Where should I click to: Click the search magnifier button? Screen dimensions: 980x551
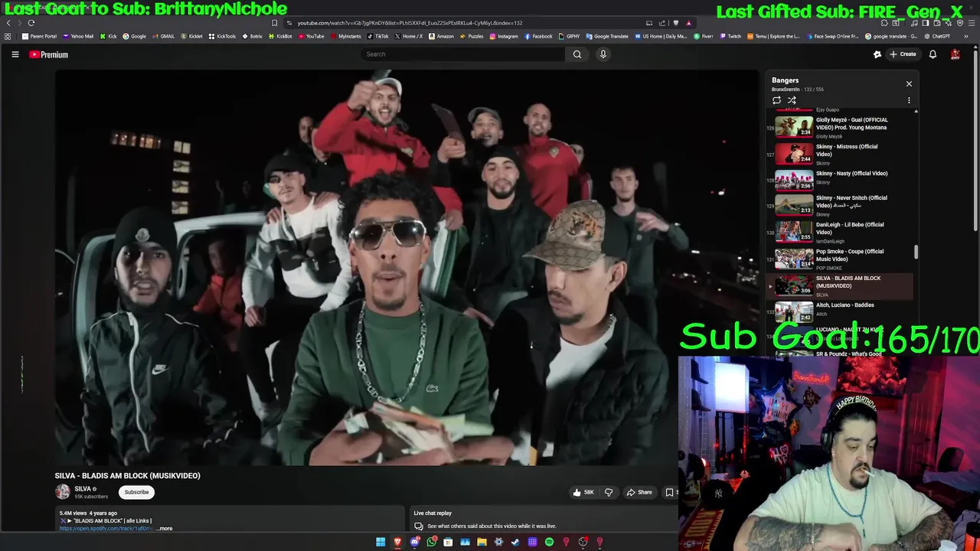coord(577,54)
